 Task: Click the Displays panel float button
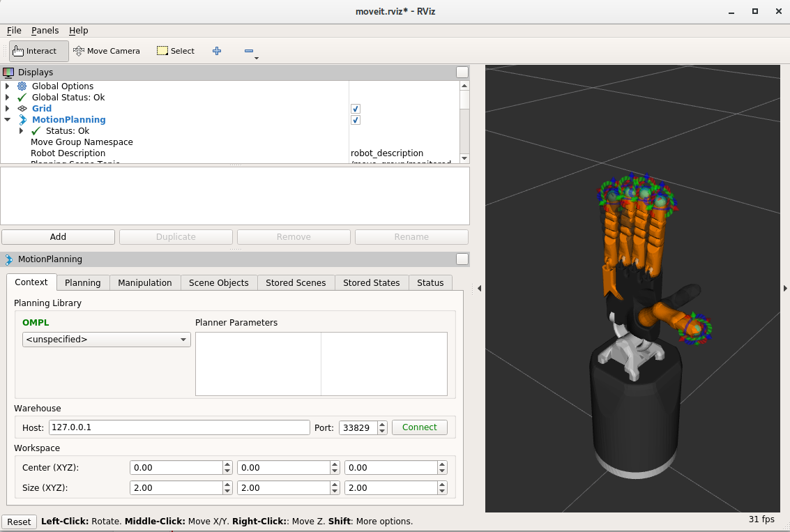[462, 73]
